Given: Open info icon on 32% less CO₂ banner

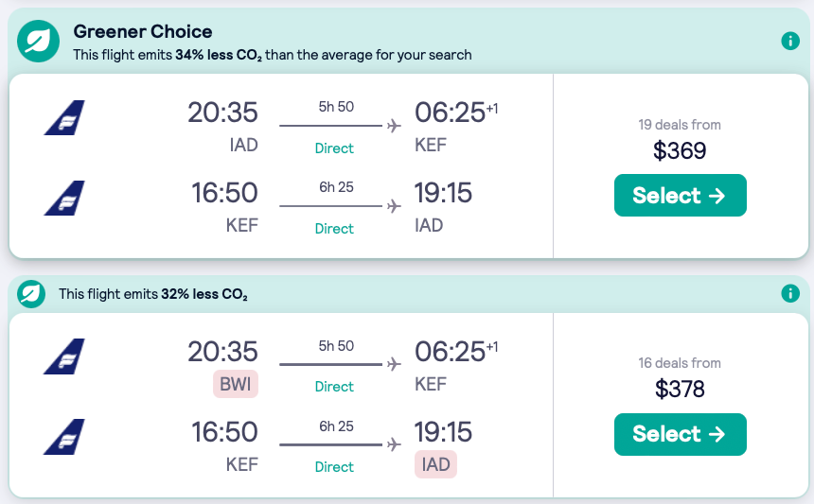Looking at the screenshot, I should (790, 293).
